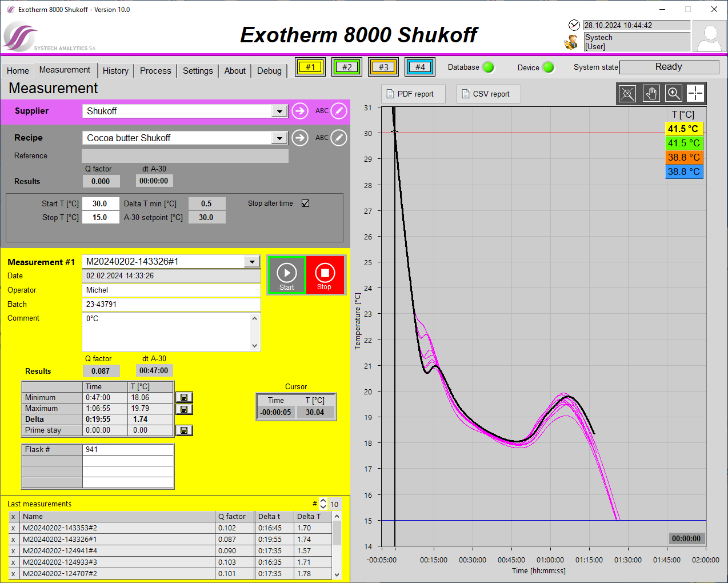Remove measurement M20240202-124933#3 with its x
Viewport: 728px width, 583px height.
click(13, 562)
